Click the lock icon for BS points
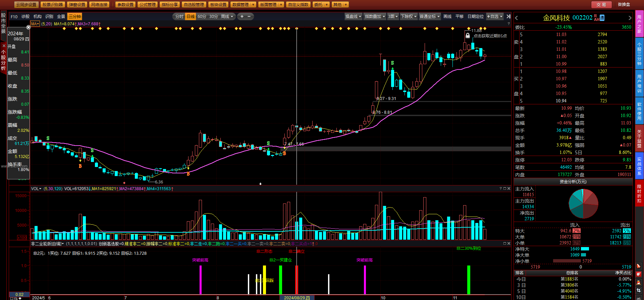 pos(468,36)
